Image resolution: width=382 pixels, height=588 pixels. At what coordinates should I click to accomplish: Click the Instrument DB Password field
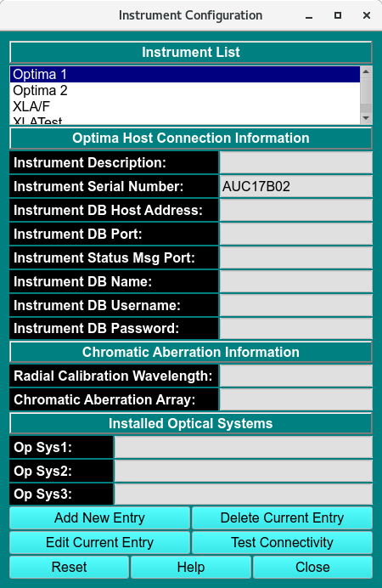coord(296,329)
